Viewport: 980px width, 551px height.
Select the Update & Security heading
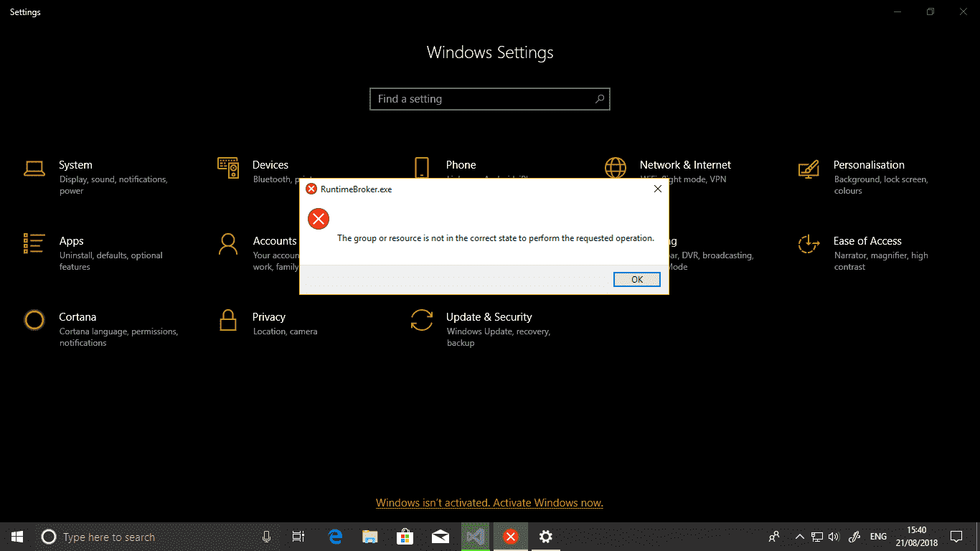[489, 317]
